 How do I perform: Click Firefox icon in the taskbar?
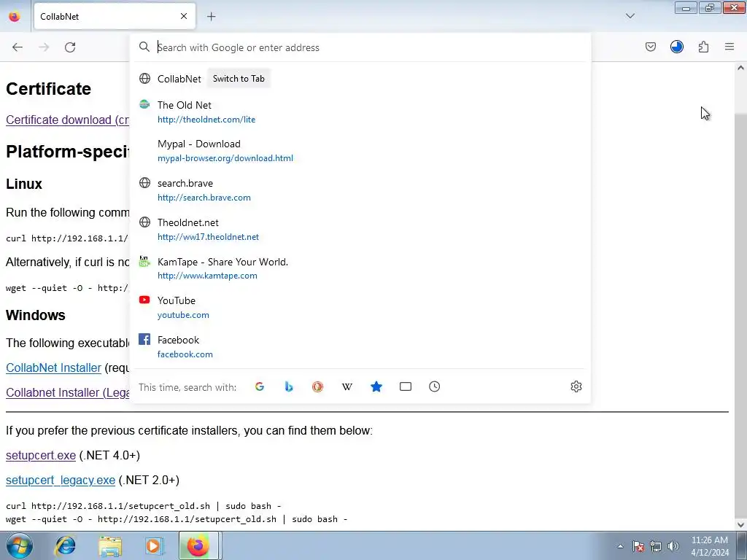198,545
